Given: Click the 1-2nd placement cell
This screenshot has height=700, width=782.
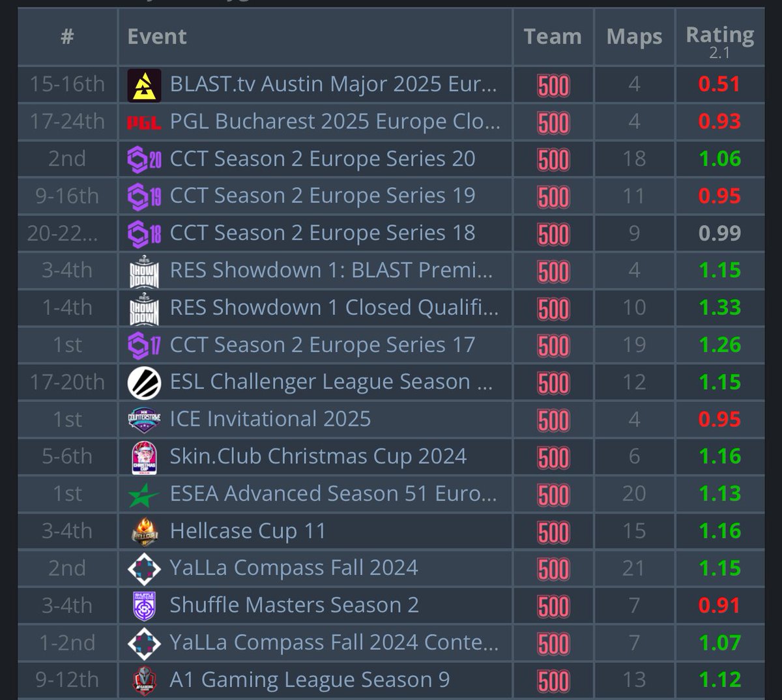Looking at the screenshot, I should tap(67, 643).
